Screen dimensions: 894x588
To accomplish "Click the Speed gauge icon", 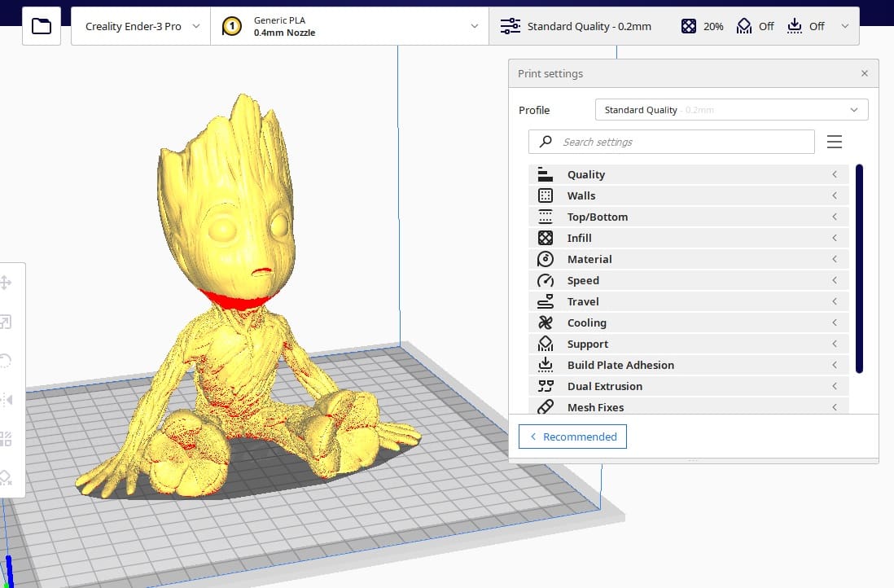I will pos(545,280).
